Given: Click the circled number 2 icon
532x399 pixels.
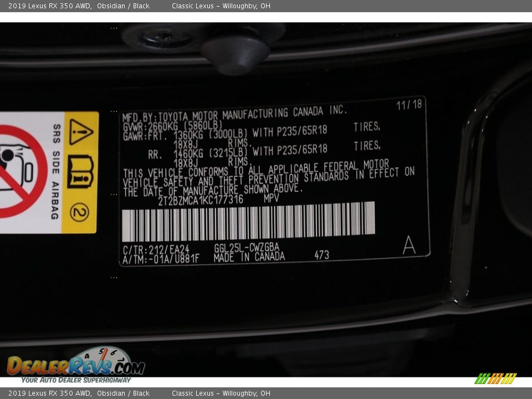Looking at the screenshot, I should pos(80,212).
